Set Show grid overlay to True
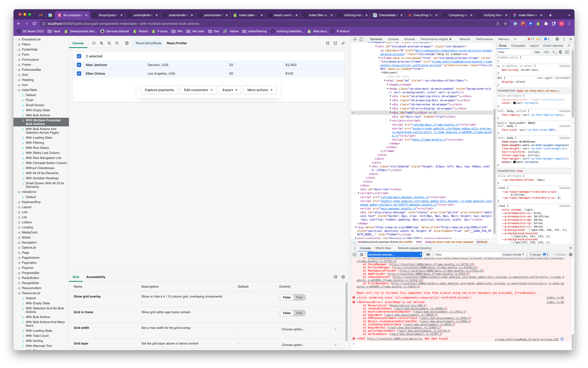This screenshot has width=588, height=368. (299, 297)
